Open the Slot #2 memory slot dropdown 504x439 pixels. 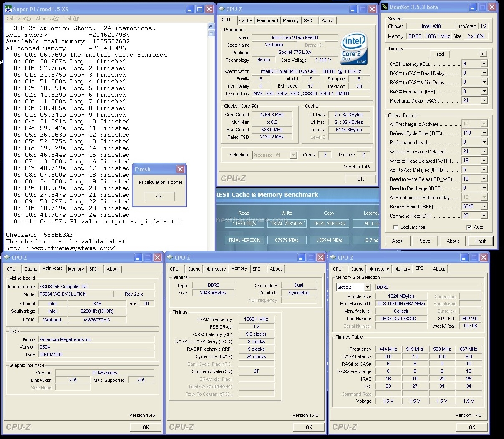click(x=368, y=287)
